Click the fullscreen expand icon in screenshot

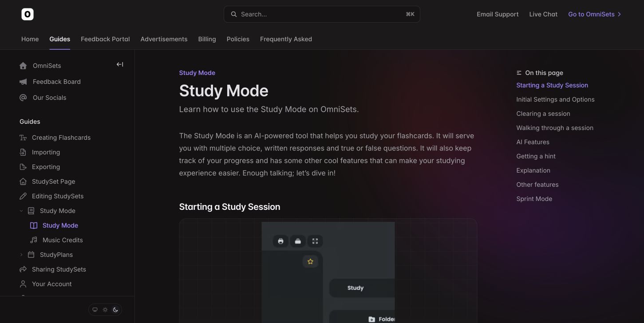point(315,241)
